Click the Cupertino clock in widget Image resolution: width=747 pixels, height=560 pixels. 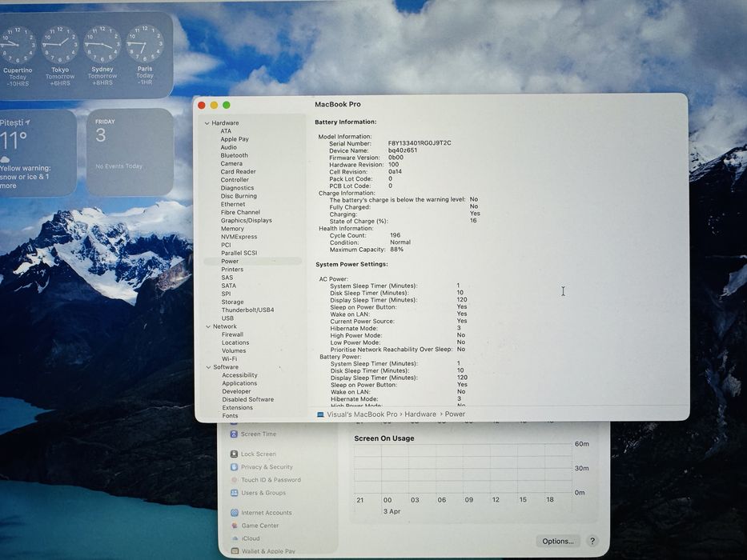(18, 46)
